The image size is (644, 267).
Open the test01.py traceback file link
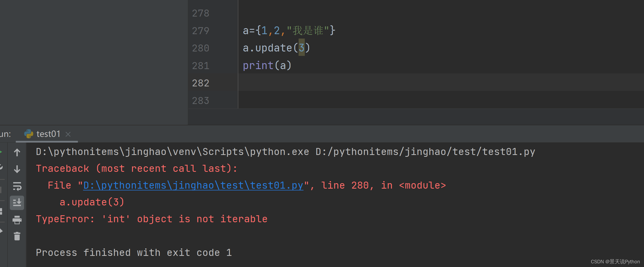pyautogui.click(x=193, y=186)
